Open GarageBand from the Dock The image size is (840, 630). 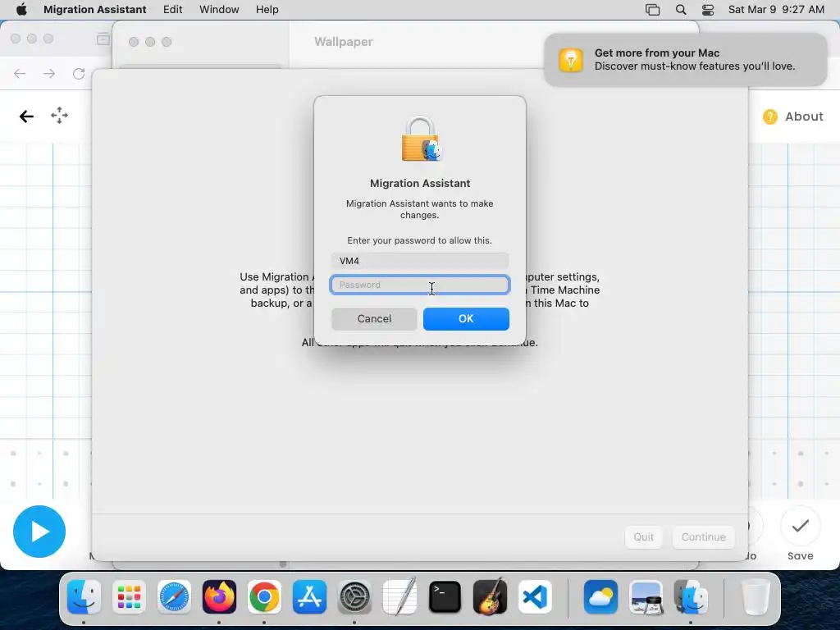tap(490, 596)
